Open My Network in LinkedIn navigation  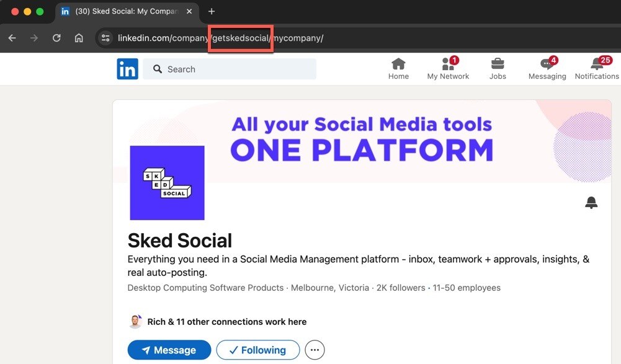(x=448, y=69)
